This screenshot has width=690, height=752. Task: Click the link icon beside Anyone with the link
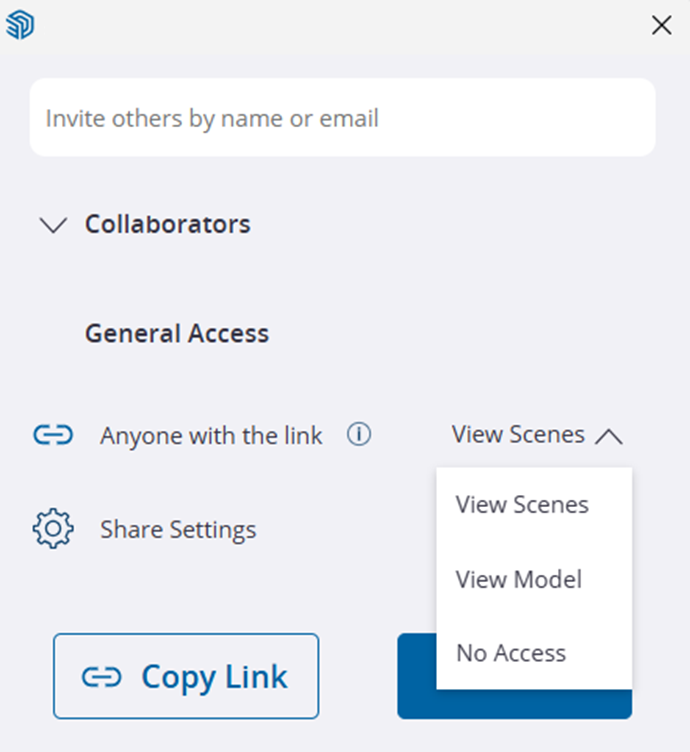click(x=53, y=435)
